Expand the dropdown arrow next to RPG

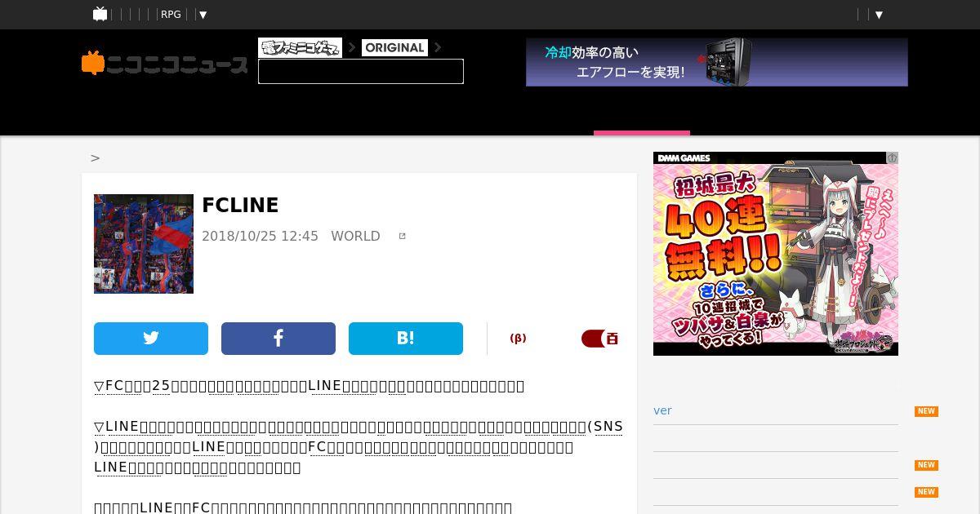[x=203, y=15]
